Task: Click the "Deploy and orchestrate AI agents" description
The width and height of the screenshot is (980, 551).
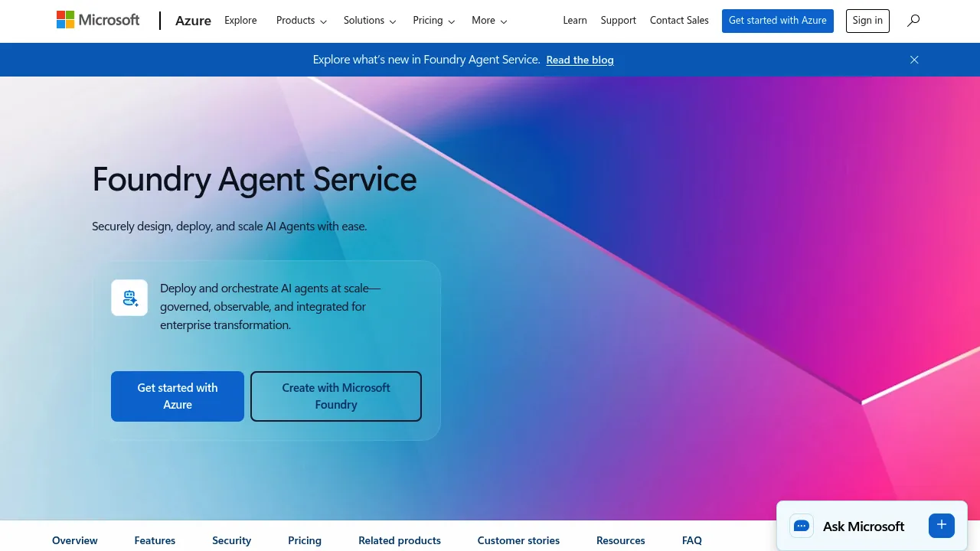Action: [x=270, y=307]
